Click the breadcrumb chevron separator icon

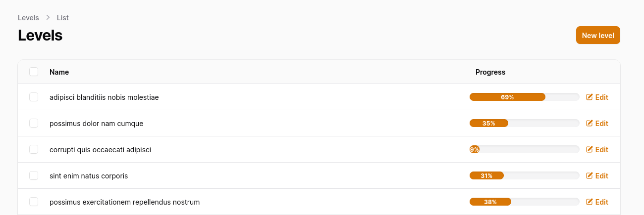click(48, 17)
